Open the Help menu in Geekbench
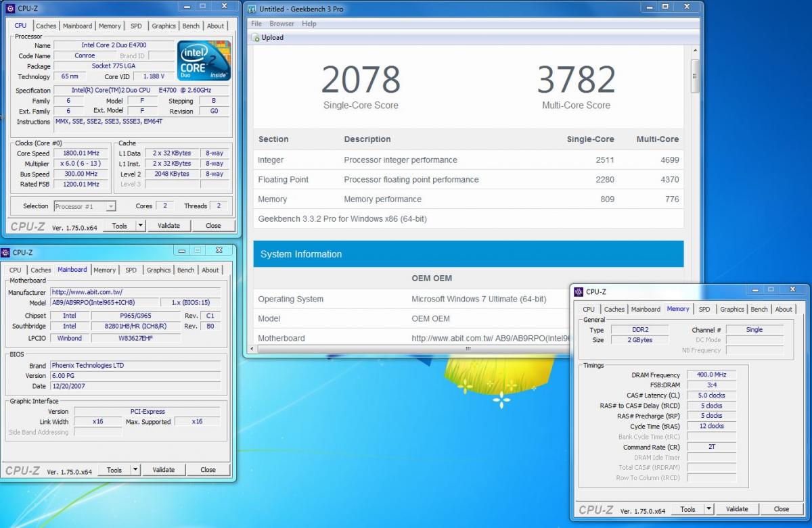 tap(309, 24)
